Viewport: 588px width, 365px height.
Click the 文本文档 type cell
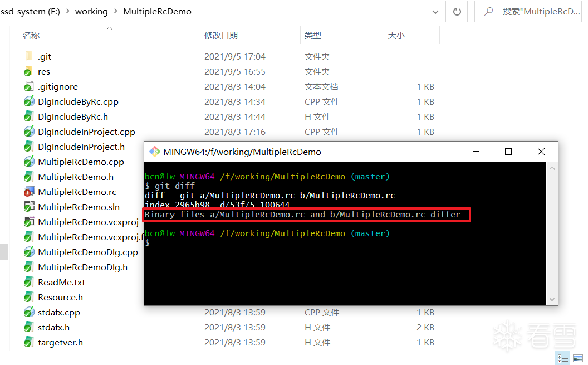point(321,87)
